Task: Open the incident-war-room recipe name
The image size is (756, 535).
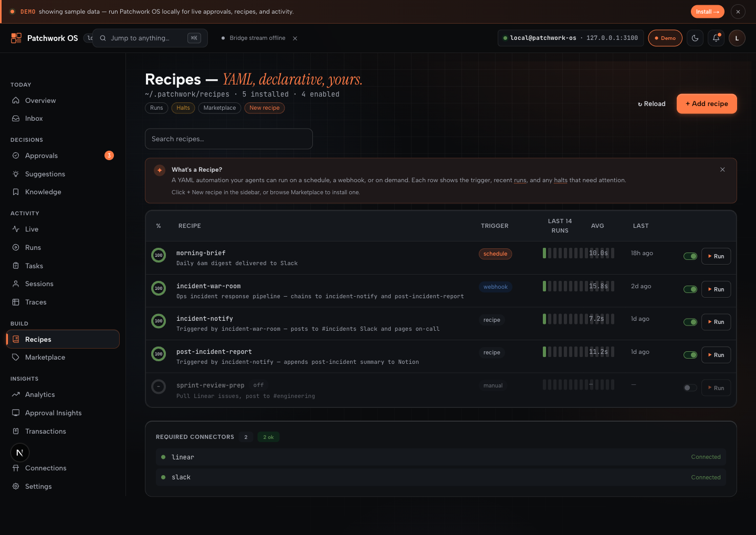Action: click(208, 286)
